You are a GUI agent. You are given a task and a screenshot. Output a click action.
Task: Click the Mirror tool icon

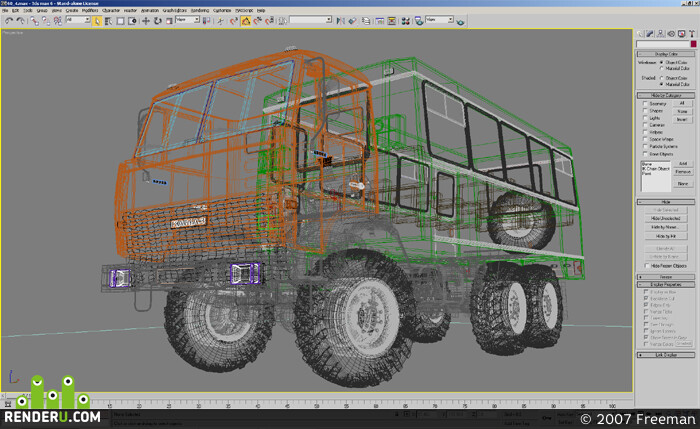(x=340, y=21)
